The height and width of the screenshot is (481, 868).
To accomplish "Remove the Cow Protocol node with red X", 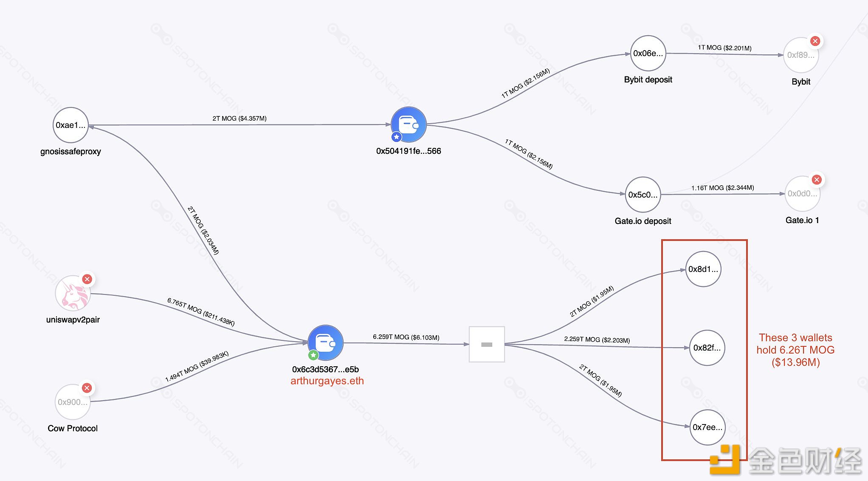I will coord(87,388).
